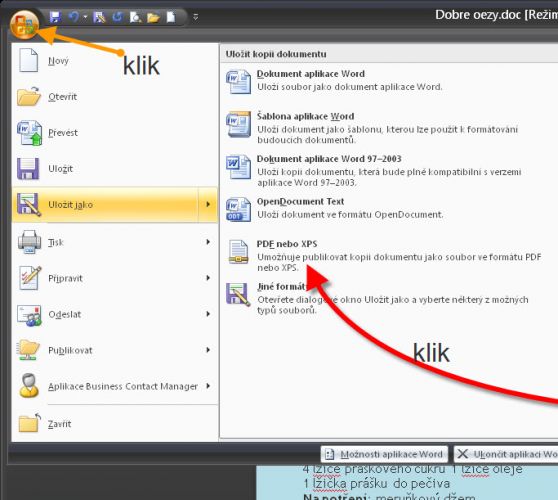Image resolution: width=558 pixels, height=500 pixels.
Task: Expand the Odeslat submenu arrow
Action: click(208, 314)
